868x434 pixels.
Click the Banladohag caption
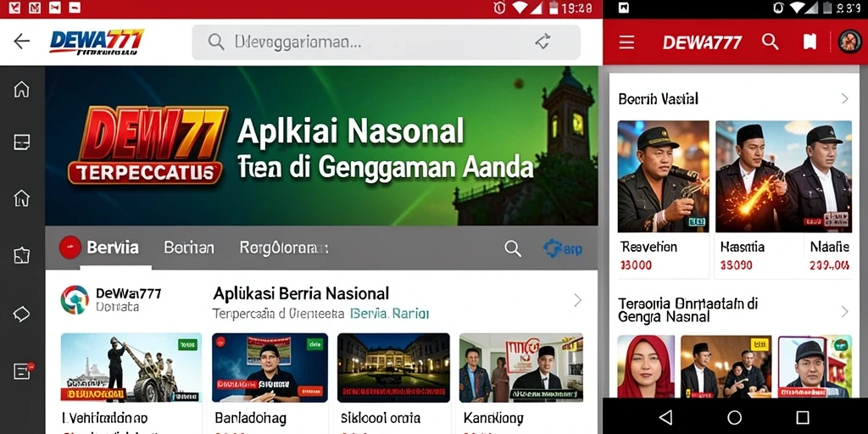click(x=251, y=418)
